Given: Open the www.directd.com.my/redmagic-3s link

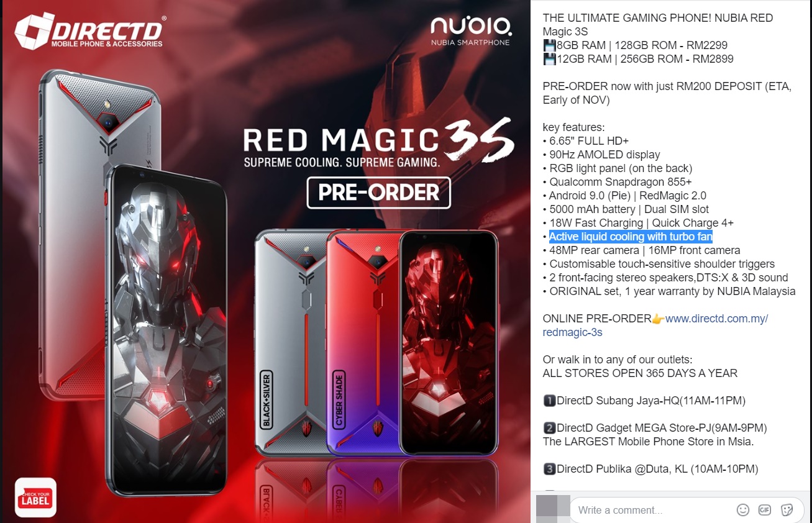Looking at the screenshot, I should (x=655, y=325).
